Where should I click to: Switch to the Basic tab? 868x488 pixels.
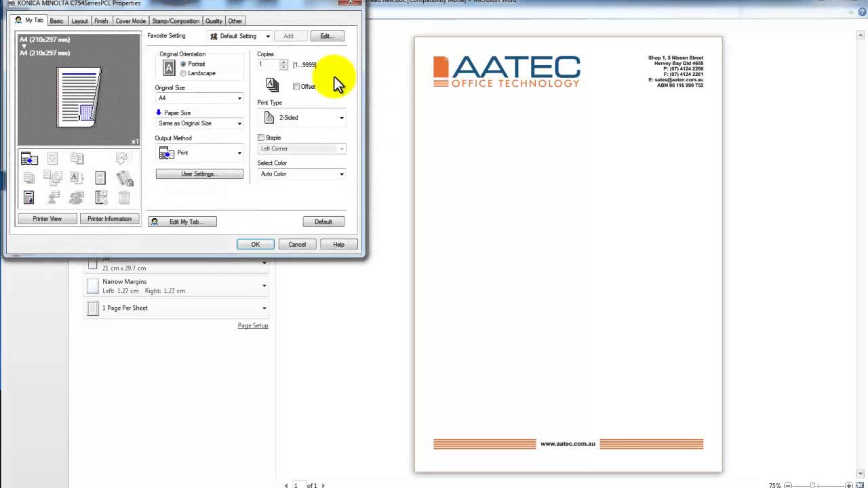pos(56,21)
